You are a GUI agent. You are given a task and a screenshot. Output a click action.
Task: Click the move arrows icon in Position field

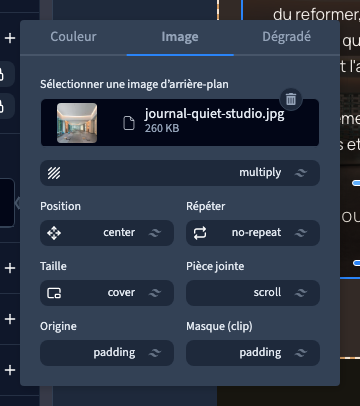tap(54, 233)
